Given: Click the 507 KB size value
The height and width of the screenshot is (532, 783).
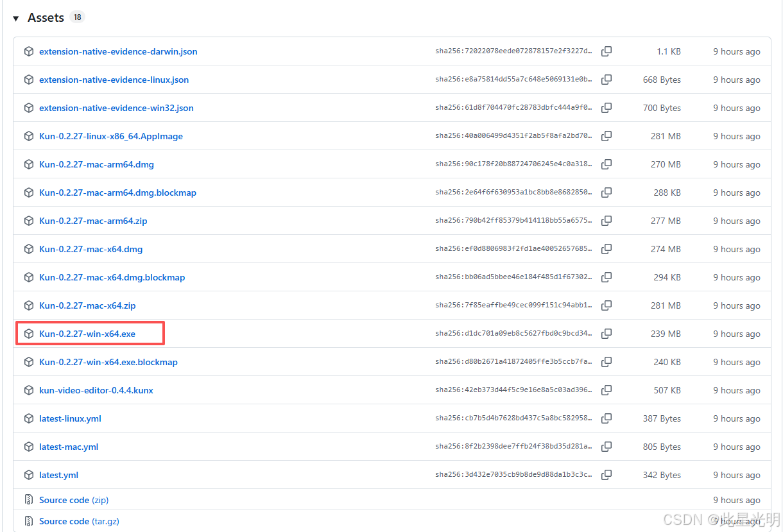Looking at the screenshot, I should pyautogui.click(x=667, y=390).
